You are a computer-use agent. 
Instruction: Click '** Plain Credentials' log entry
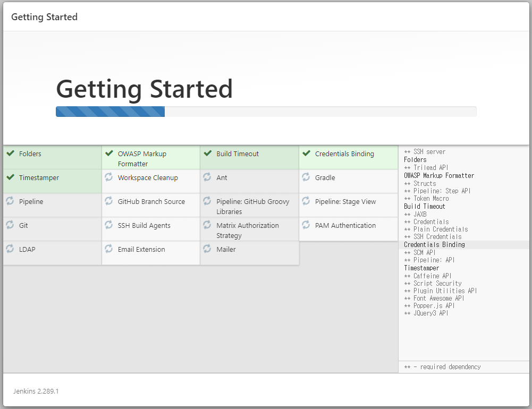pos(436,229)
